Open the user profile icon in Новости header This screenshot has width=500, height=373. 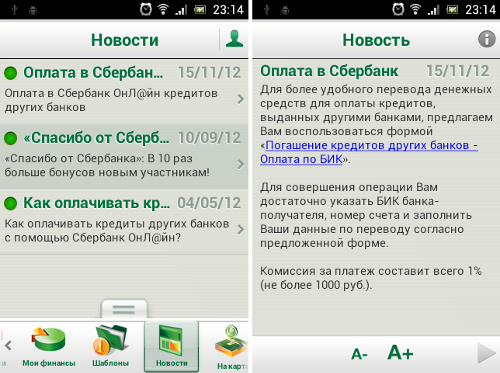coord(234,39)
